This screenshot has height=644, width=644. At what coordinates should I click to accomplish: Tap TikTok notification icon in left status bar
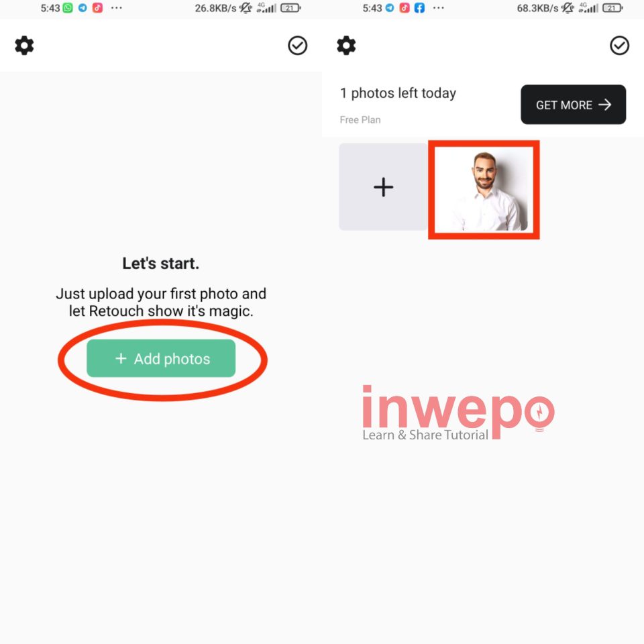point(97,8)
